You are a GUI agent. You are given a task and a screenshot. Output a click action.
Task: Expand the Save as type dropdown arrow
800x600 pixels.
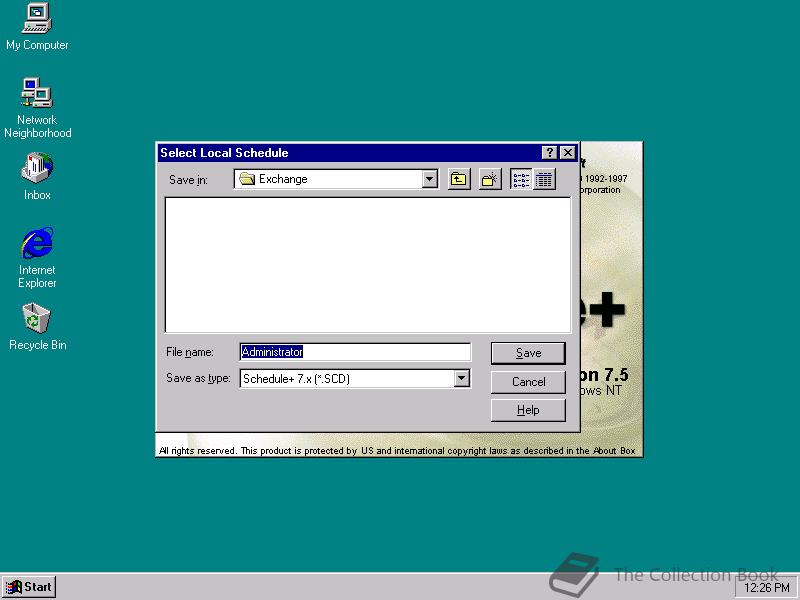point(461,379)
